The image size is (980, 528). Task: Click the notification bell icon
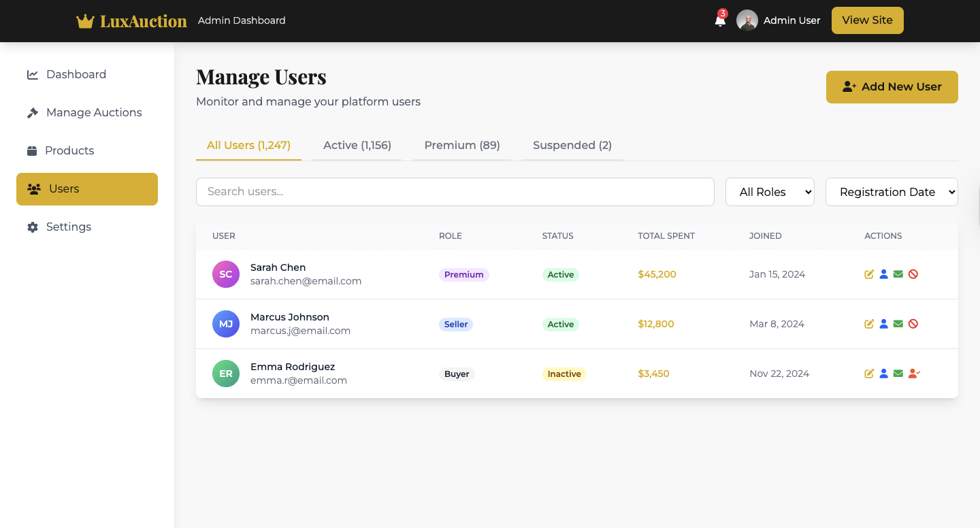pos(719,20)
